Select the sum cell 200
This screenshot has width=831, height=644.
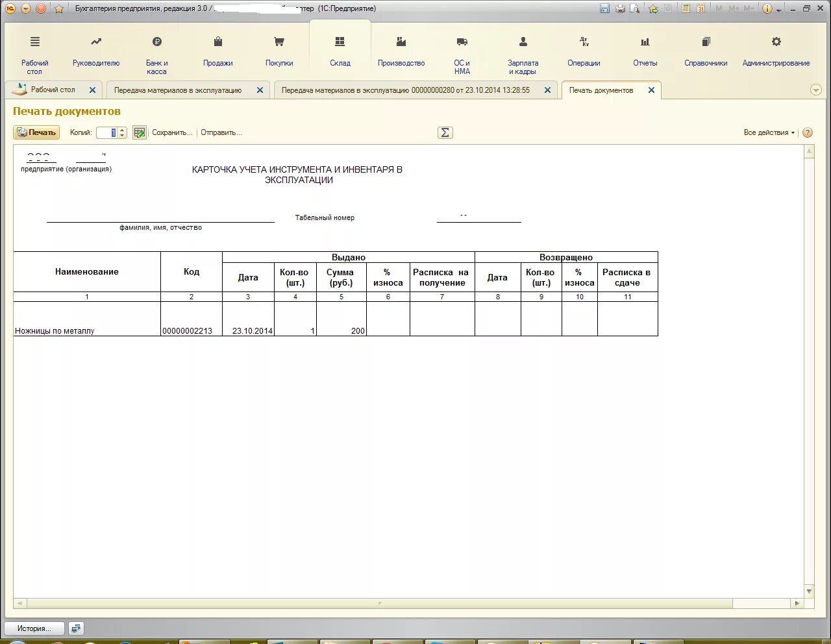tap(341, 319)
